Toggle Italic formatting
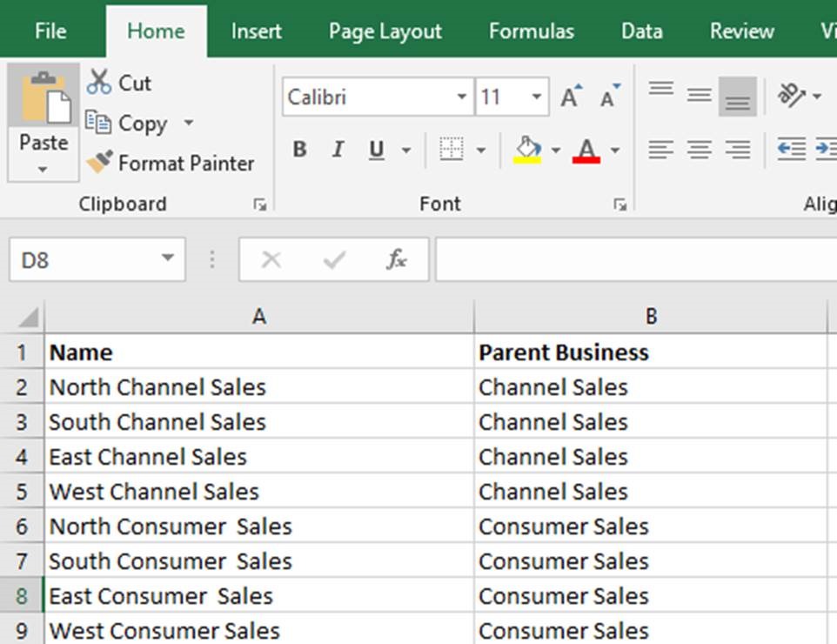The width and height of the screenshot is (837, 644). coord(338,150)
